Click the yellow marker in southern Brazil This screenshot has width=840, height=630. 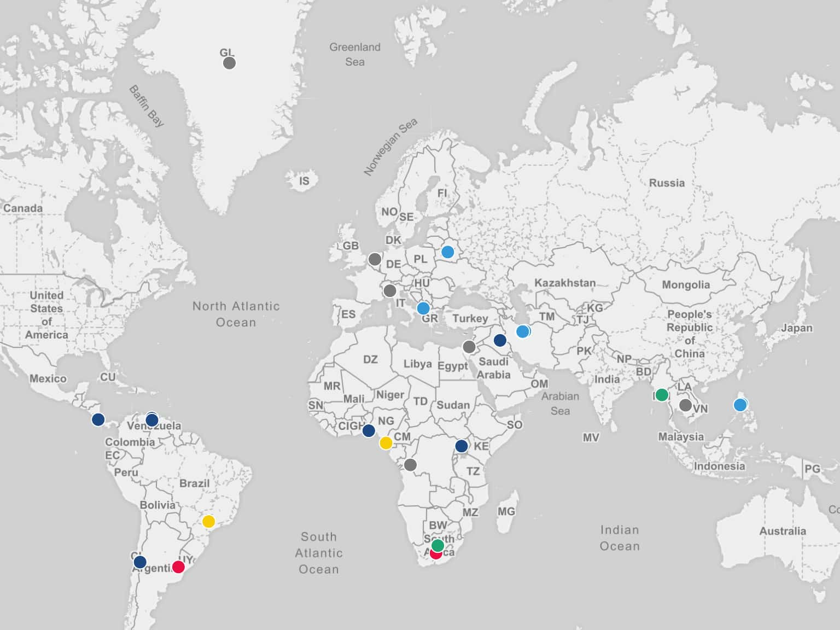208,522
